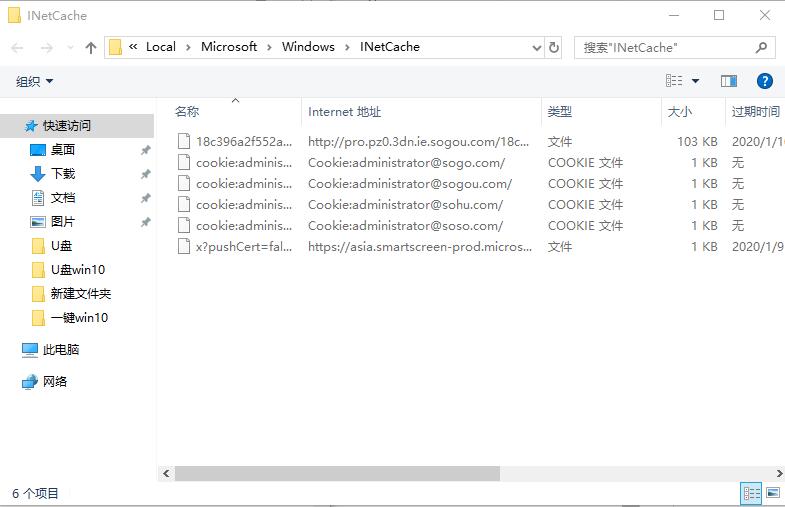Viewport: 785px width, 507px height.
Task: Switch to details view in status bar
Action: 750,493
